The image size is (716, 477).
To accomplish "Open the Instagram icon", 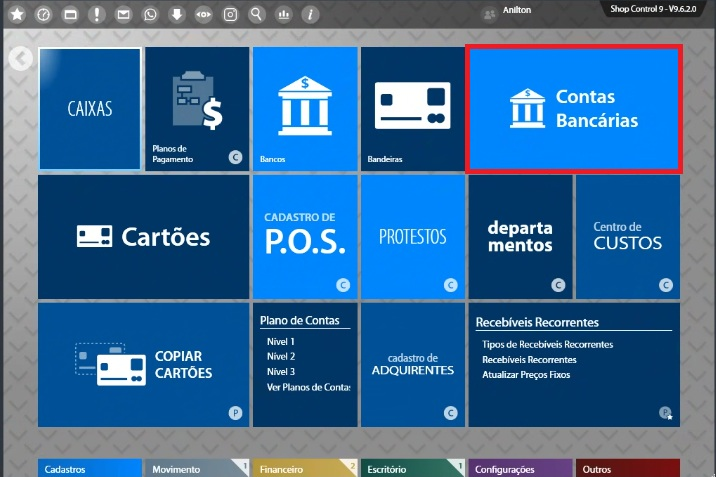I will point(230,14).
